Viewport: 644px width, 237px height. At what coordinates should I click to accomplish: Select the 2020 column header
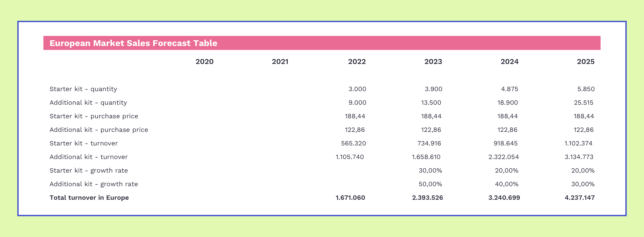point(204,62)
